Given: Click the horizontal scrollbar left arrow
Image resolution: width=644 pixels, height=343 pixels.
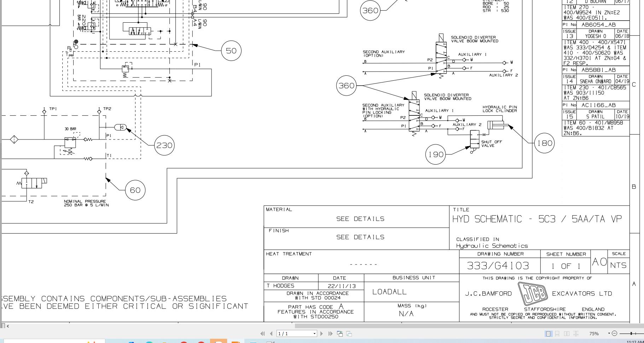Looking at the screenshot, I should pyautogui.click(x=8, y=326).
